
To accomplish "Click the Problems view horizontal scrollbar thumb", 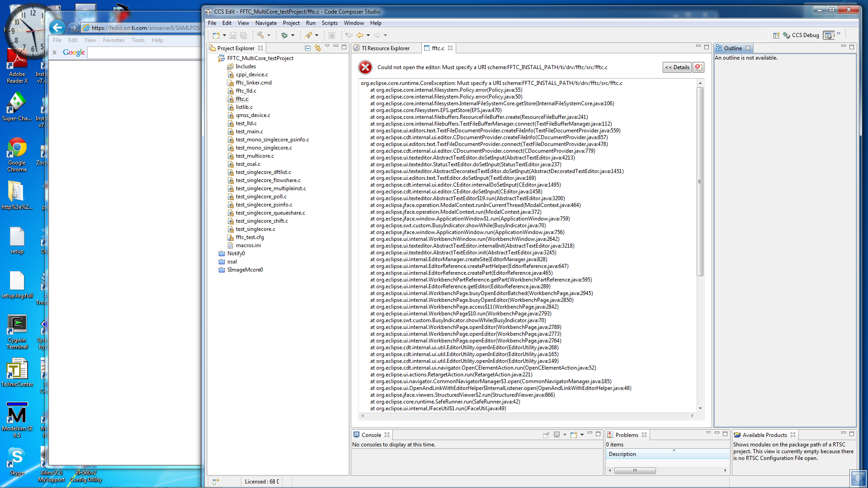I will point(635,470).
